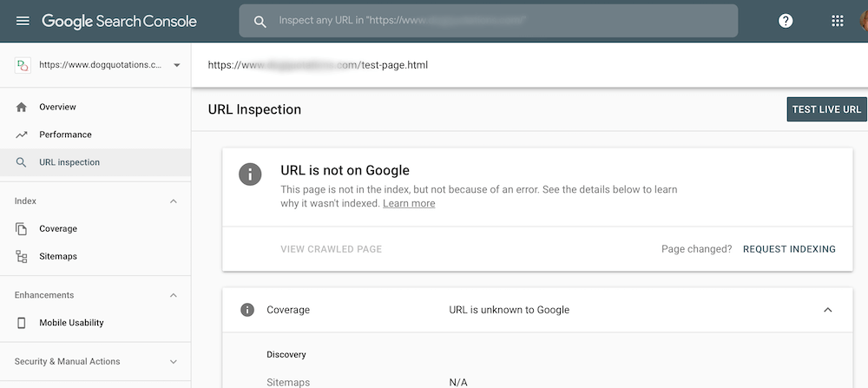868x388 pixels.
Task: Click the Sitemaps tree icon
Action: (x=22, y=256)
